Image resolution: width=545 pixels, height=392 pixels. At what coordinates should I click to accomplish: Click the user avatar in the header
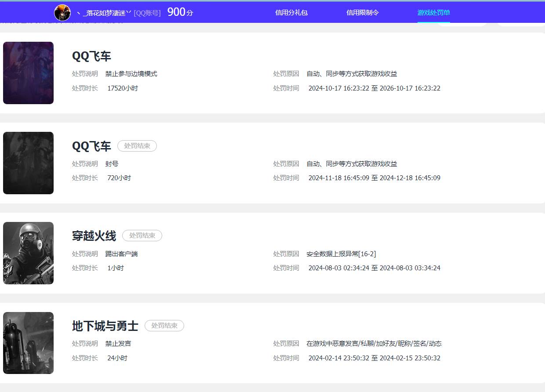62,13
